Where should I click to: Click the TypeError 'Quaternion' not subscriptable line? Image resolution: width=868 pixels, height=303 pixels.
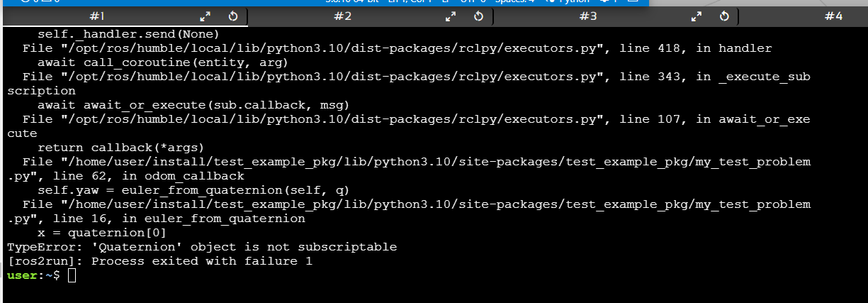pyautogui.click(x=202, y=247)
